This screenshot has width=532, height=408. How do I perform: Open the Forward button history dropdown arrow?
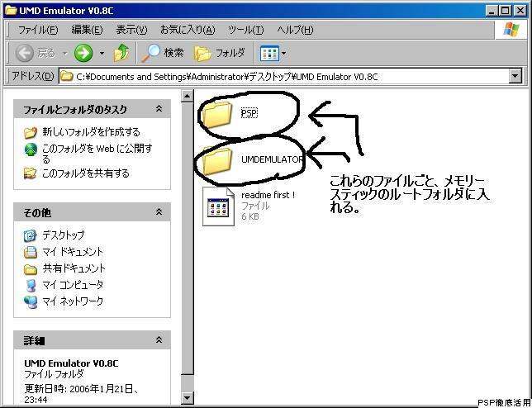[101, 53]
